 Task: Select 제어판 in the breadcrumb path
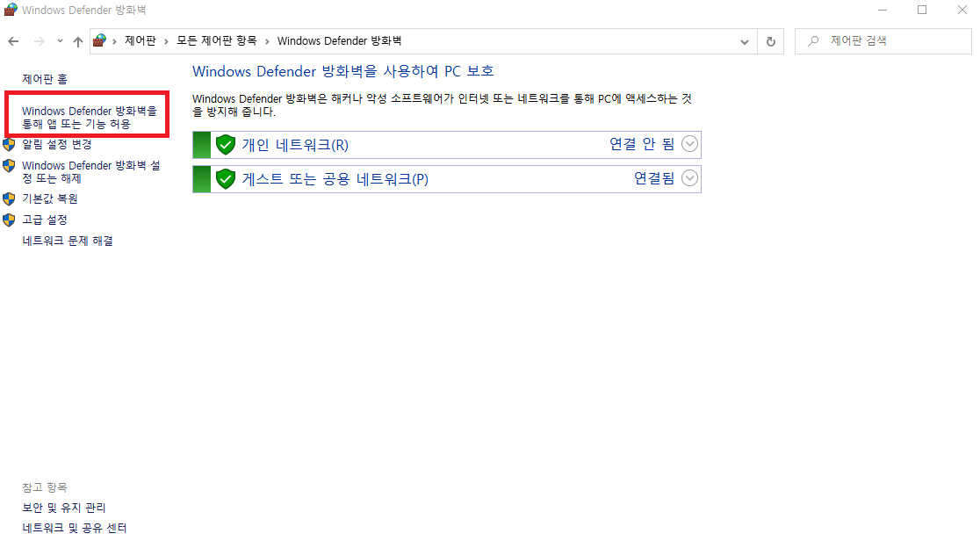[x=140, y=40]
